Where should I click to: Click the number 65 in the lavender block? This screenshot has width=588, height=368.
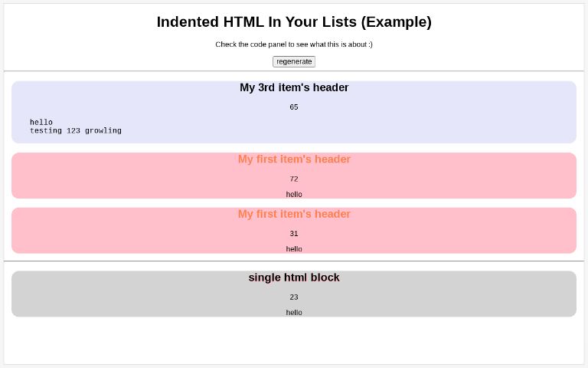click(x=294, y=107)
